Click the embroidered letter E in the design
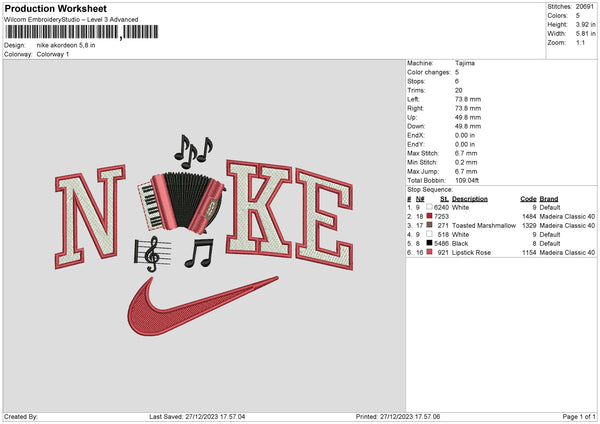Image resolution: width=600 pixels, height=424 pixels. (324, 219)
